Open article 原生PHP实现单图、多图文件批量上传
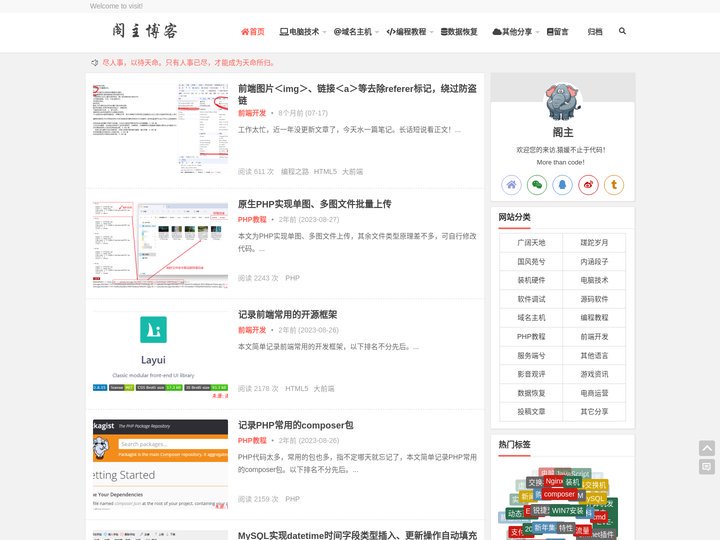 pos(315,204)
